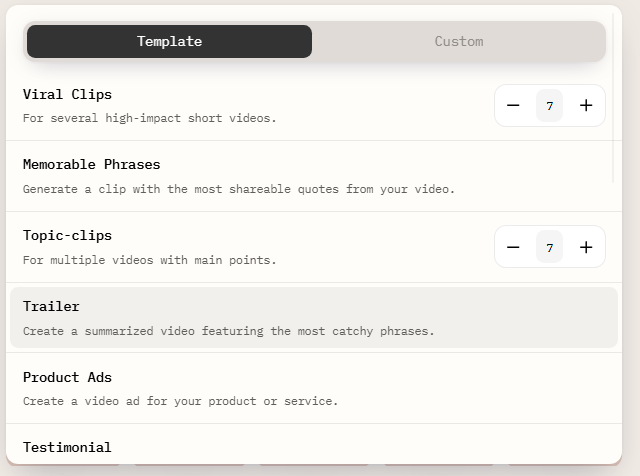Switch to the Template tab

click(169, 42)
